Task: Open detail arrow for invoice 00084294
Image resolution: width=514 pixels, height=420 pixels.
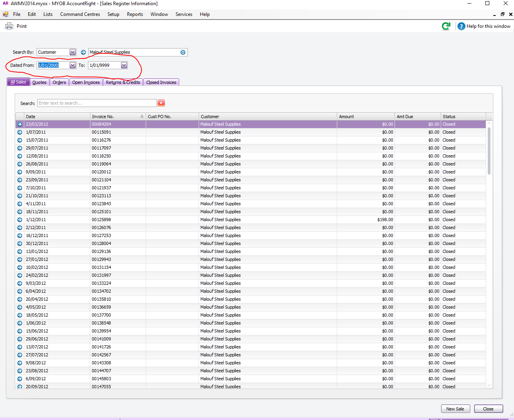Action: pyautogui.click(x=20, y=124)
